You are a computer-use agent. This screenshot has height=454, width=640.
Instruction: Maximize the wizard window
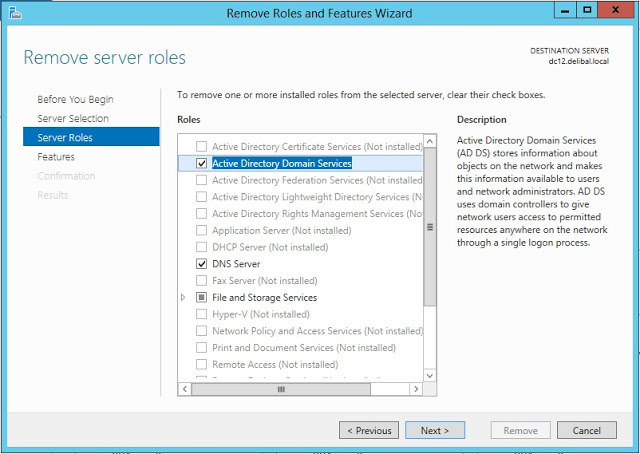pyautogui.click(x=589, y=11)
